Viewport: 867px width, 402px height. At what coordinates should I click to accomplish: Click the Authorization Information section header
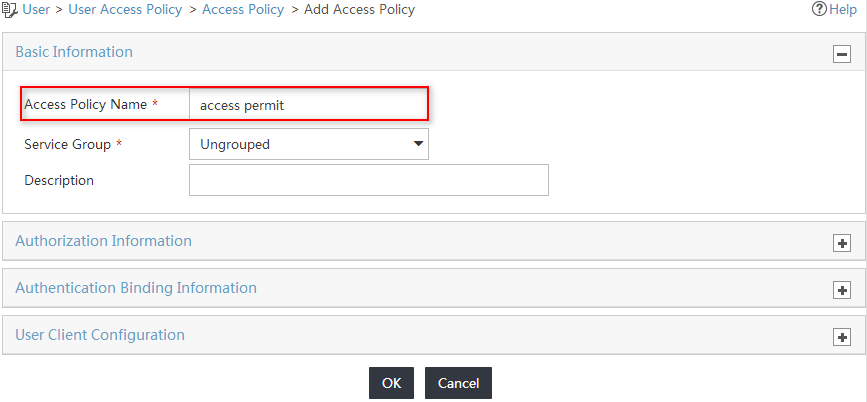pyautogui.click(x=434, y=241)
